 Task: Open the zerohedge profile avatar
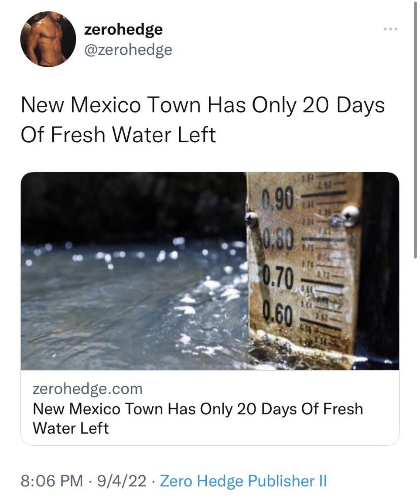[48, 39]
